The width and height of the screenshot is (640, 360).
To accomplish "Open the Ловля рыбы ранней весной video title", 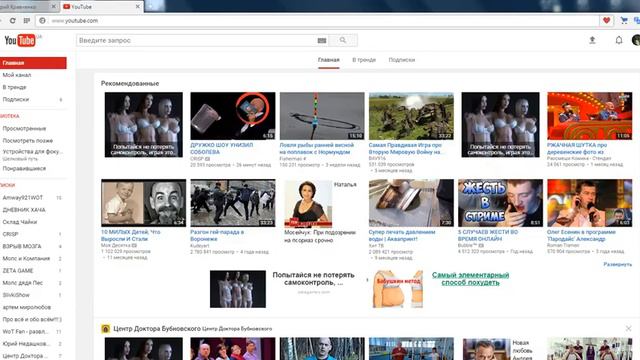I will (316, 148).
